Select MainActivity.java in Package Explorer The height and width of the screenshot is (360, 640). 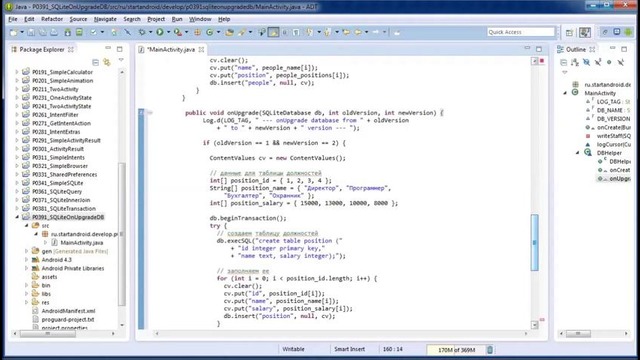point(82,242)
